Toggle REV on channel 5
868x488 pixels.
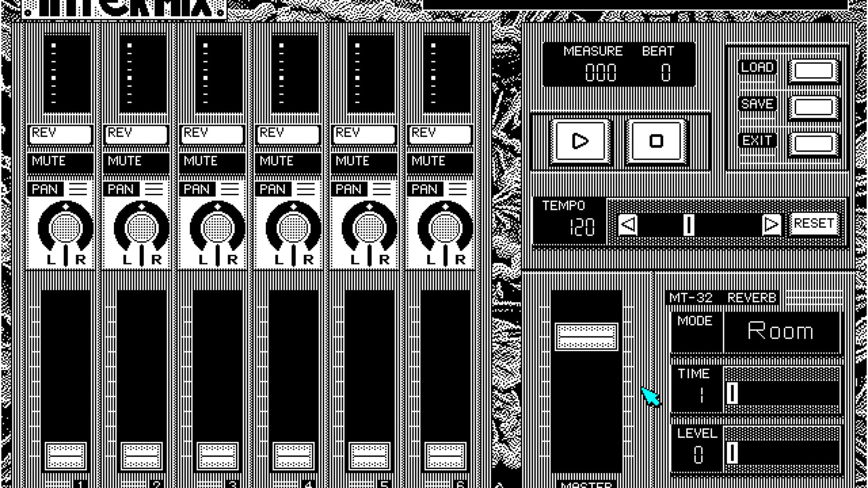pos(364,135)
